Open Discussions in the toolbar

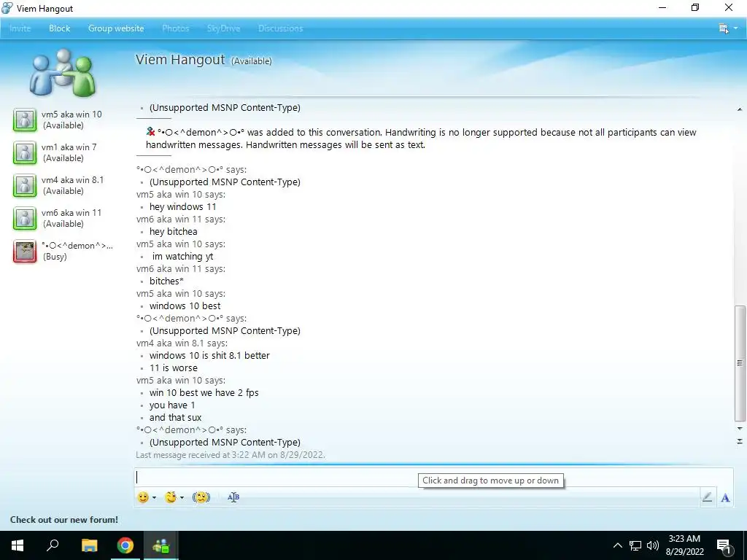tap(281, 28)
